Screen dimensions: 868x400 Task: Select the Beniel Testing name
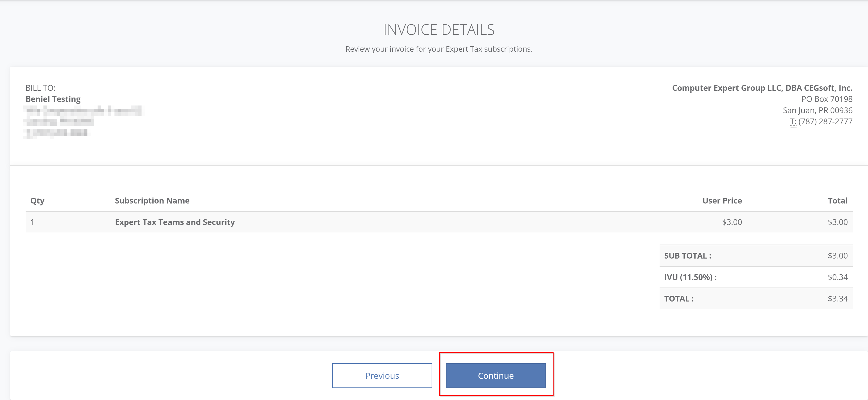coord(53,99)
